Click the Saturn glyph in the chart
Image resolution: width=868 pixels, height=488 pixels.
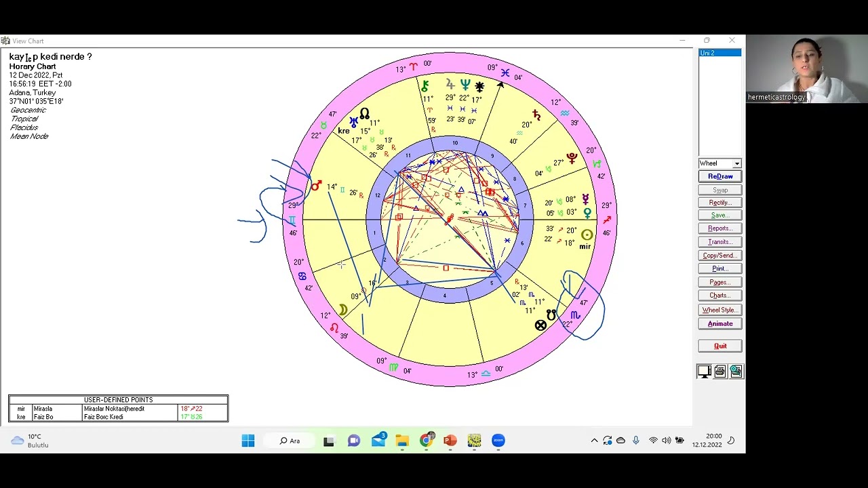point(536,115)
